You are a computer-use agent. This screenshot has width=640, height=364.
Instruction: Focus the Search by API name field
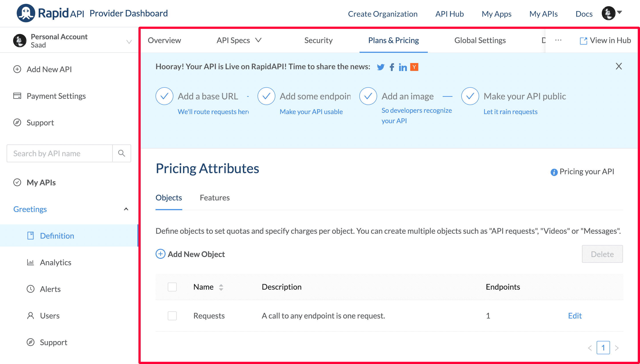pos(60,153)
